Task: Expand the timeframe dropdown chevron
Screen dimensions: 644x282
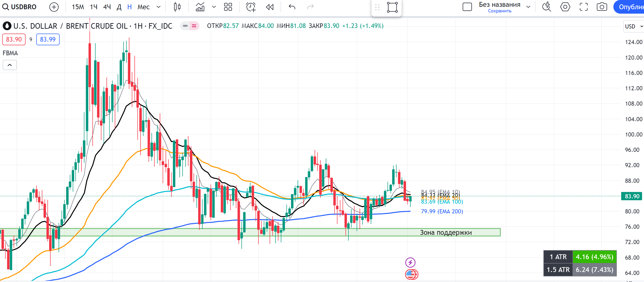Action: point(158,7)
